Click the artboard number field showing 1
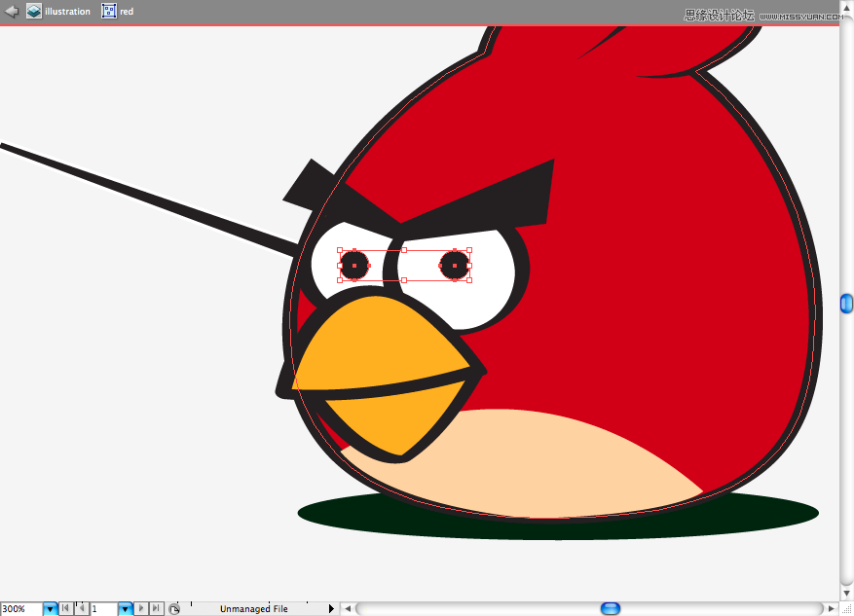The width and height of the screenshot is (854, 616). pyautogui.click(x=103, y=609)
